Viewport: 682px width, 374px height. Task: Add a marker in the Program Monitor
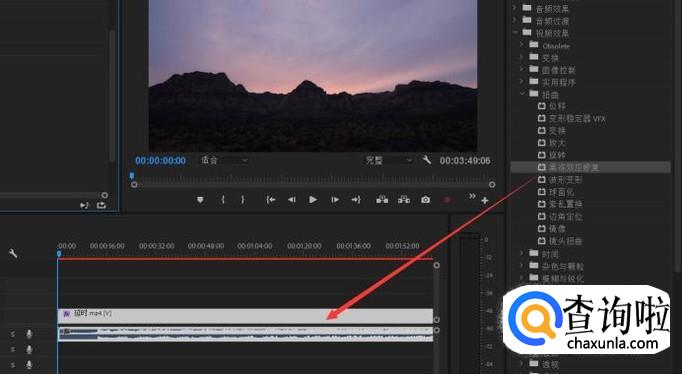[x=200, y=200]
